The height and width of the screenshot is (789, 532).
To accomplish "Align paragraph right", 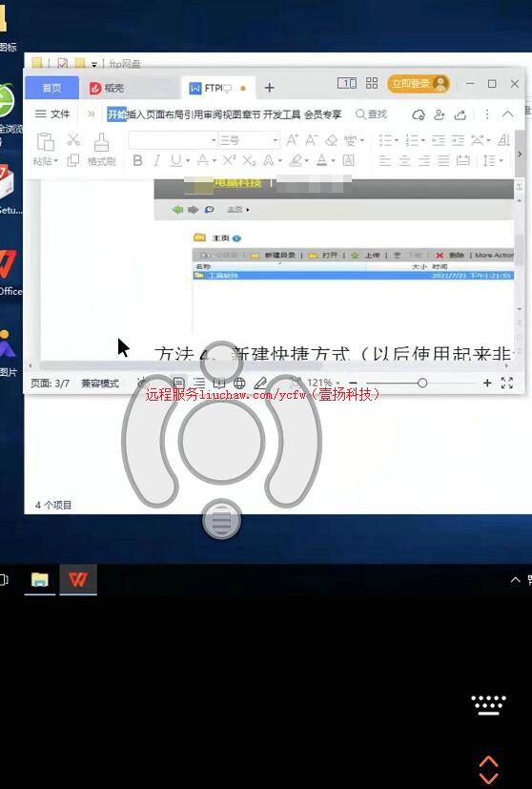I will coord(424,160).
